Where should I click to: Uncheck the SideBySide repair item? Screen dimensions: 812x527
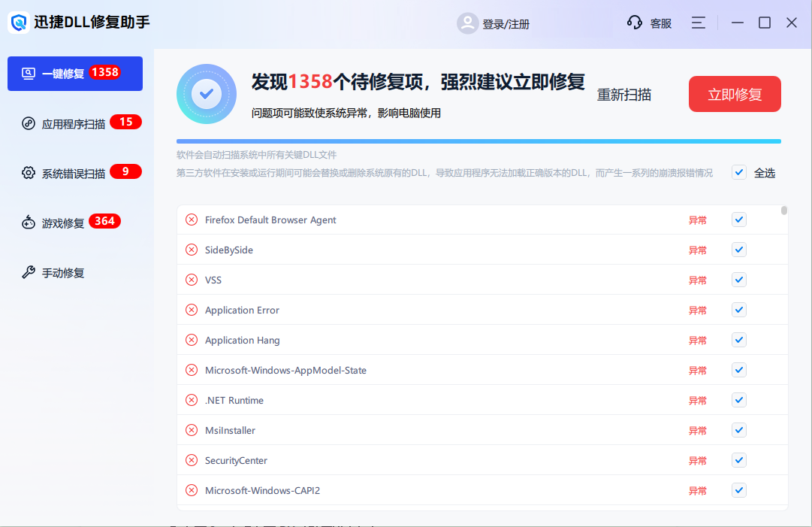[x=738, y=250]
